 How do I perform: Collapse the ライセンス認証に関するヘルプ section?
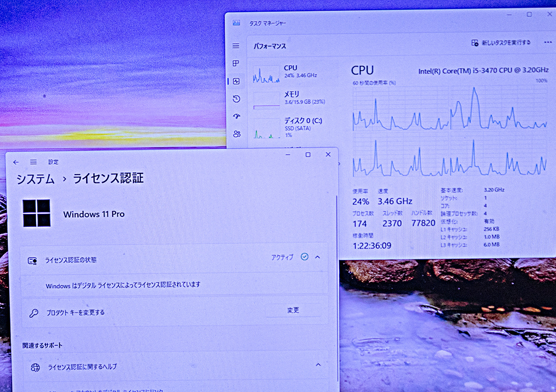[318, 365]
